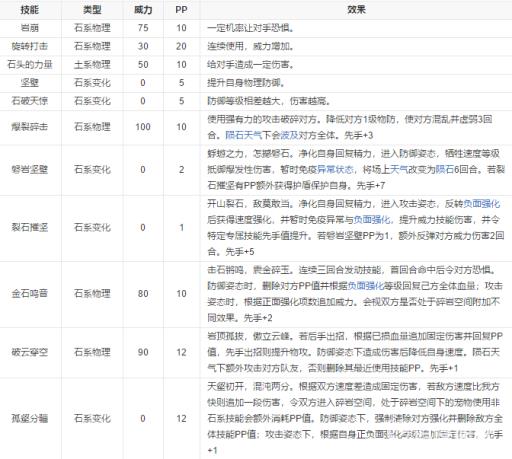
Task: Click 石系物理 type in 破云穿空 row
Action: pos(92,352)
